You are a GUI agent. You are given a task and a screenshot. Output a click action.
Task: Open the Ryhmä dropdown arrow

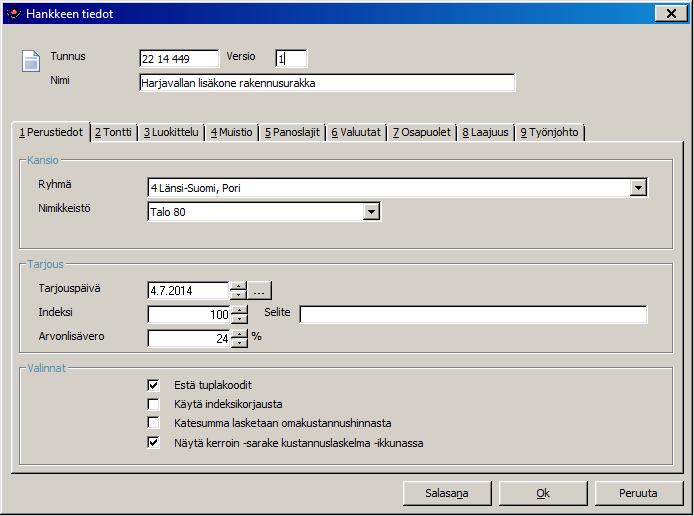click(638, 188)
